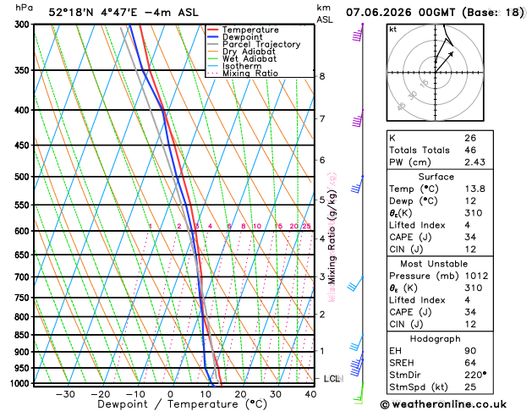
Task: Click the 1000 hPa pressure label
Action: [x=22, y=384]
